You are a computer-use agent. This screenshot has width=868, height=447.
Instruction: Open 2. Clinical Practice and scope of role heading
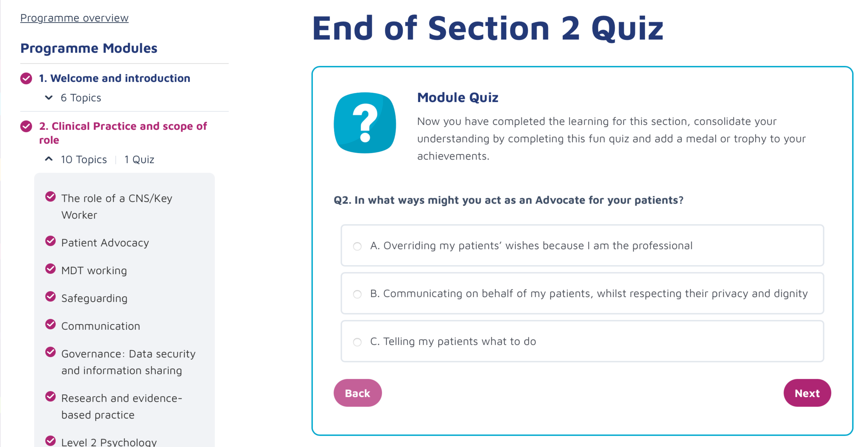pos(123,133)
